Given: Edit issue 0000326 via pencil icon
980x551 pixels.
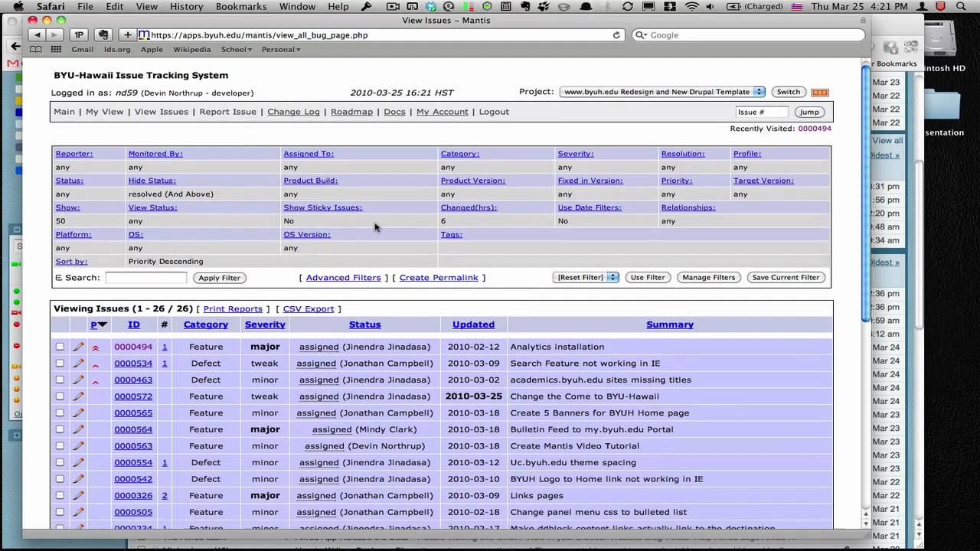Looking at the screenshot, I should click(x=78, y=496).
